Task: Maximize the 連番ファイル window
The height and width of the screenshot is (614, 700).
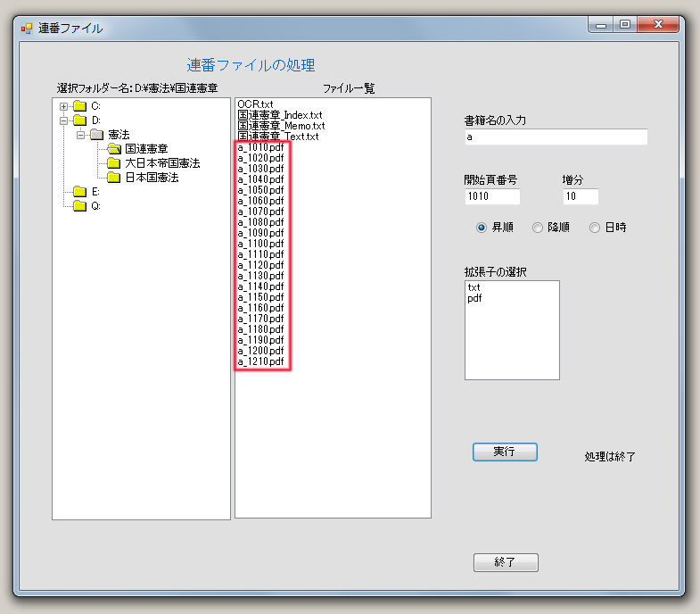Action: 625,25
